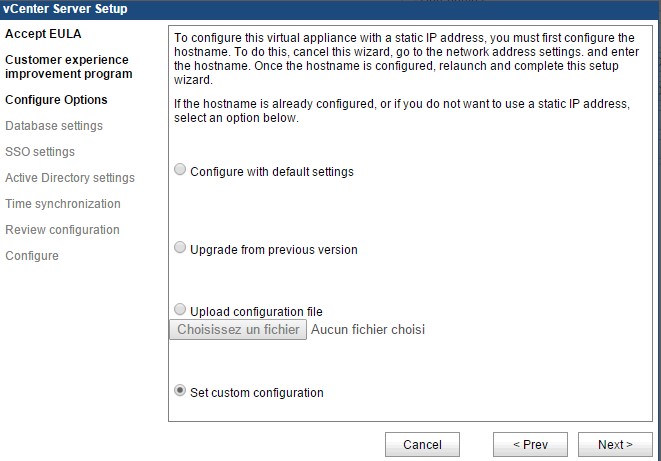Jump to the Database settings step
Viewport: 661px width, 461px height.
tap(54, 126)
